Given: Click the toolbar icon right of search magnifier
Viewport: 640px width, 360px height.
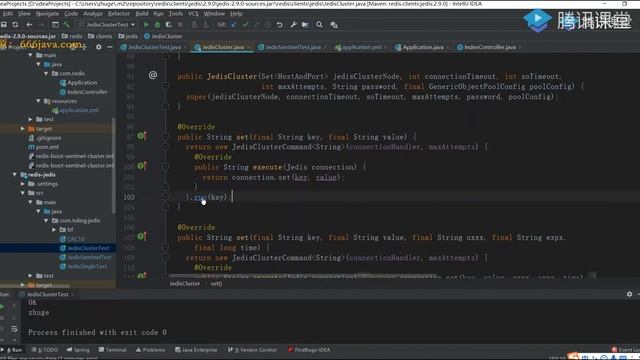Looking at the screenshot, I should click(x=334, y=25).
